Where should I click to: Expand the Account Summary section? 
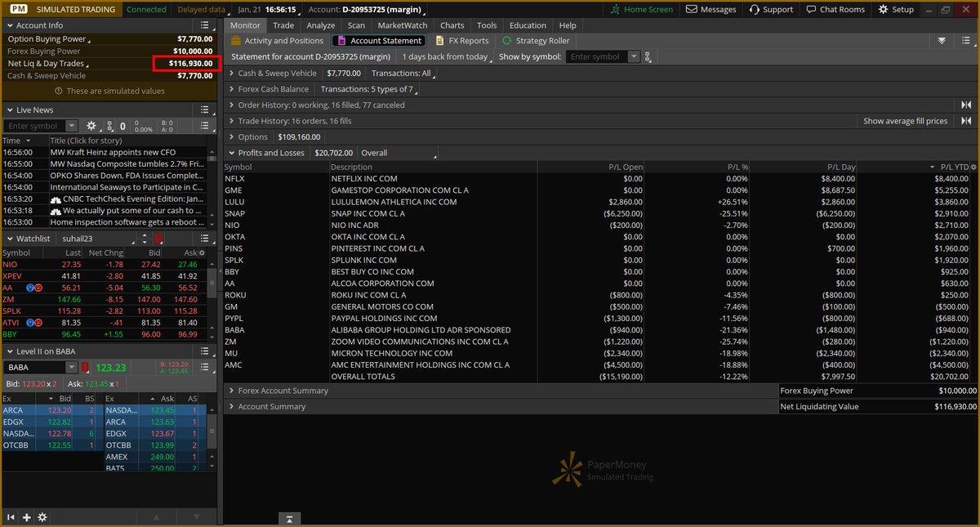pos(232,406)
